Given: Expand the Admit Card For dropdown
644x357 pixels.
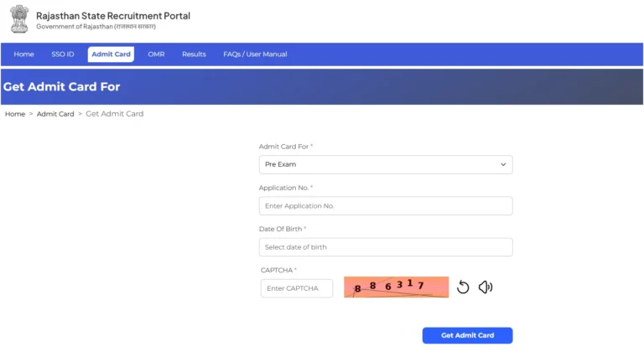Looking at the screenshot, I should [386, 164].
